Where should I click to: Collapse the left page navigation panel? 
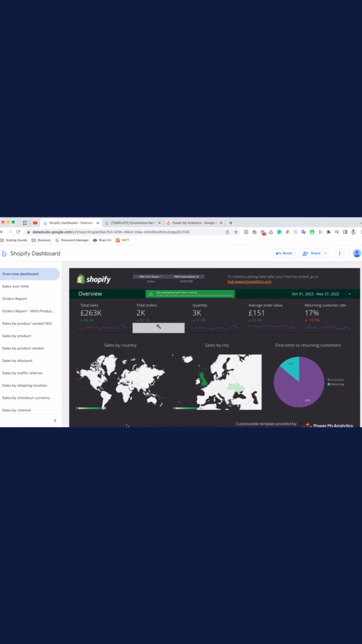(55, 420)
